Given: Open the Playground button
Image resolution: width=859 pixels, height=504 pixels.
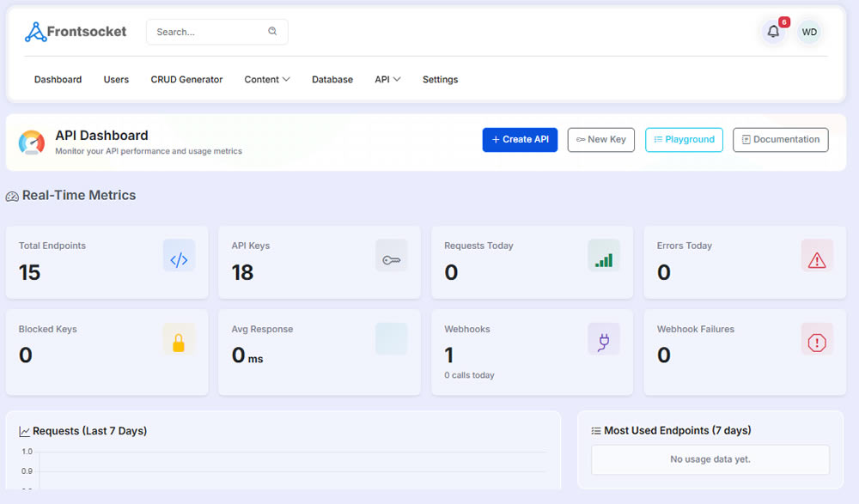Looking at the screenshot, I should (684, 140).
